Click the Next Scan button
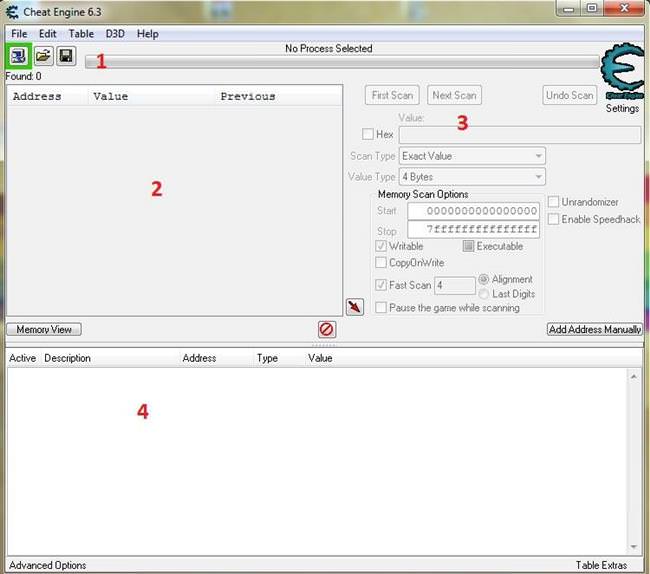This screenshot has width=650, height=574. point(454,95)
